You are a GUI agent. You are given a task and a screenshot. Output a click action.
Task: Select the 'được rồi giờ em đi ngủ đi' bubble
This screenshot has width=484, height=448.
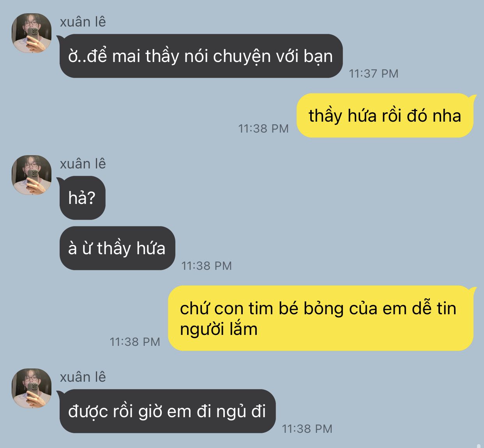(167, 411)
